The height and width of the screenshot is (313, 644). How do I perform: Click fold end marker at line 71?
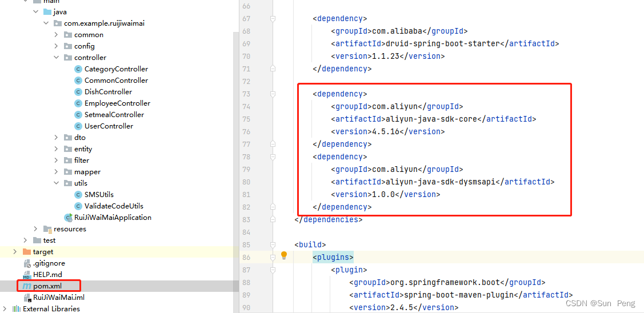[x=272, y=69]
